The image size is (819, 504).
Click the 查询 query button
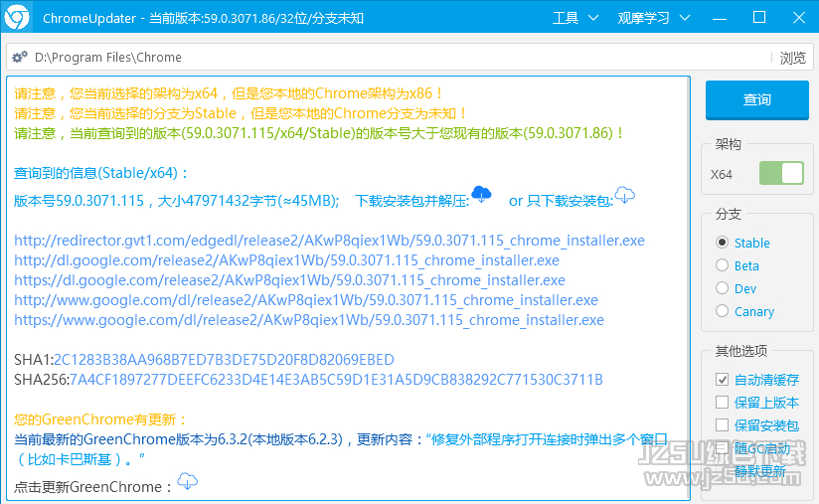click(756, 99)
